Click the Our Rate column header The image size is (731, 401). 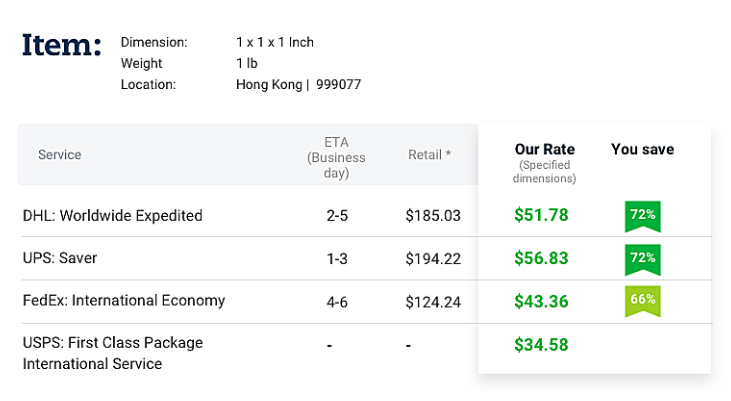(545, 150)
